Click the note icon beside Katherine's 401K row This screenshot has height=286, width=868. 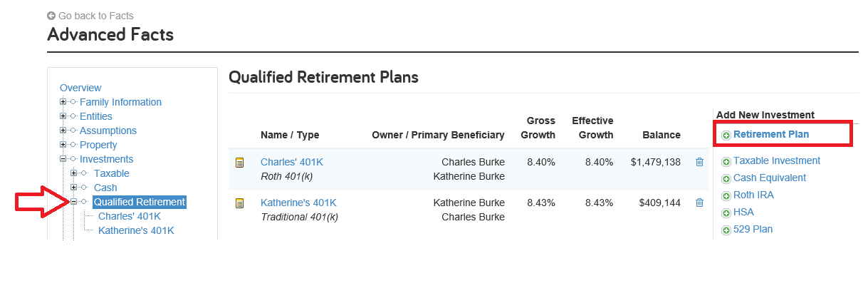point(240,203)
